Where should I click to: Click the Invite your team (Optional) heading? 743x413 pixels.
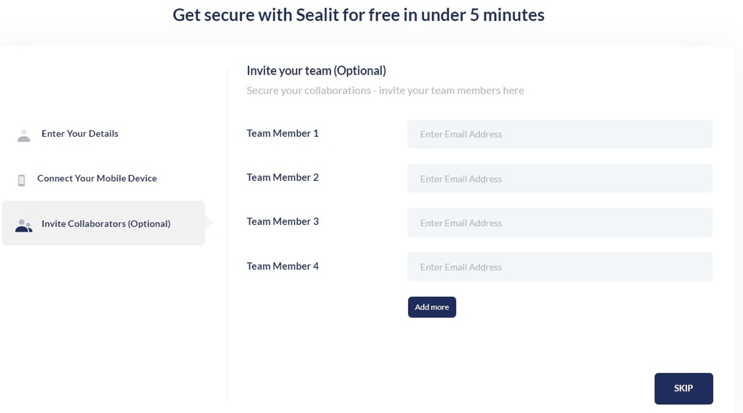pyautogui.click(x=316, y=71)
